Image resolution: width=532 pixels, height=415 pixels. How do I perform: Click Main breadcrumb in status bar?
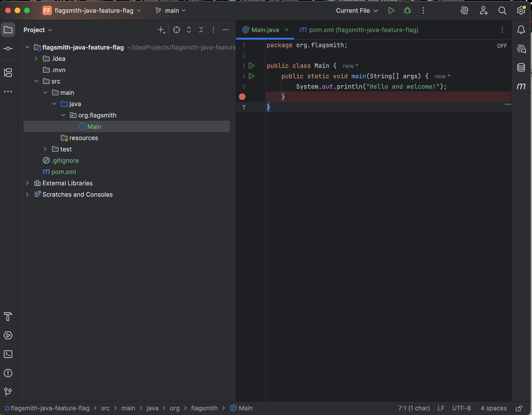pos(241,408)
